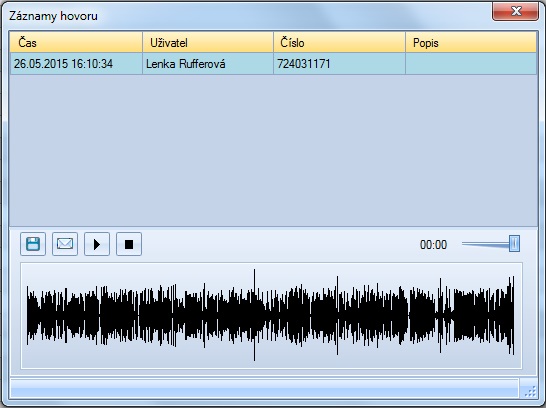
Task: Sort records by Uživatel column header
Action: click(208, 42)
